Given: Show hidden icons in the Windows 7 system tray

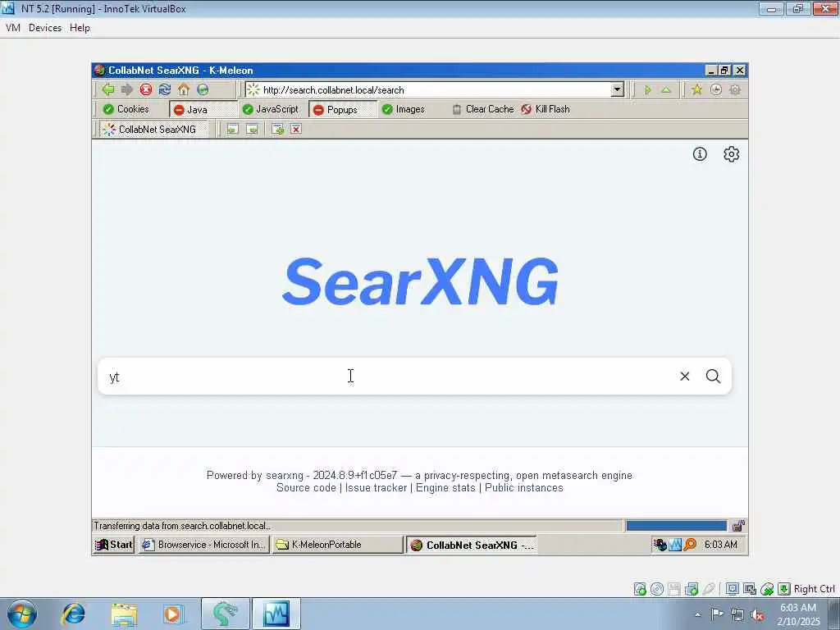Looking at the screenshot, I should (x=697, y=614).
